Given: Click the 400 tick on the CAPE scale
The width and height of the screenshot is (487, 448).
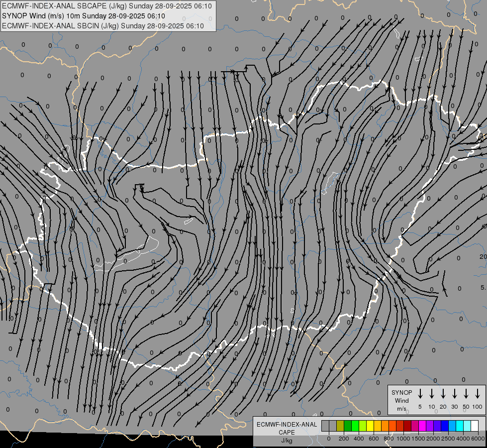Looking at the screenshot, I should (x=359, y=439).
